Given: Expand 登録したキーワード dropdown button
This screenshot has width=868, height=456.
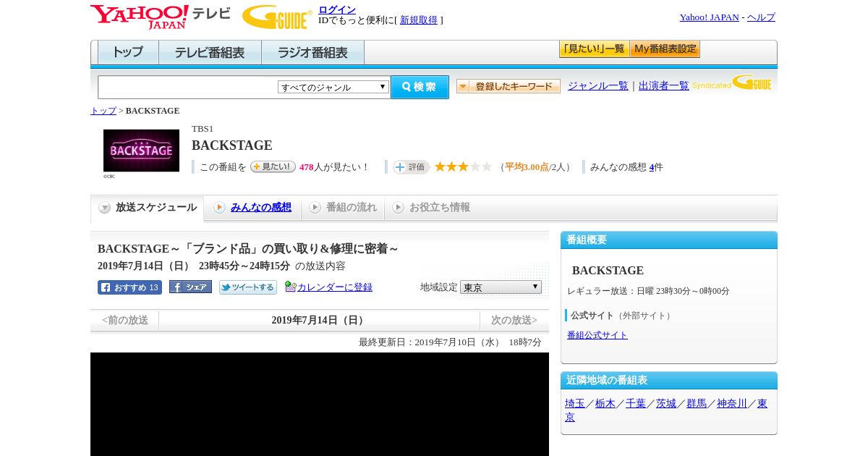Looking at the screenshot, I should (x=509, y=86).
